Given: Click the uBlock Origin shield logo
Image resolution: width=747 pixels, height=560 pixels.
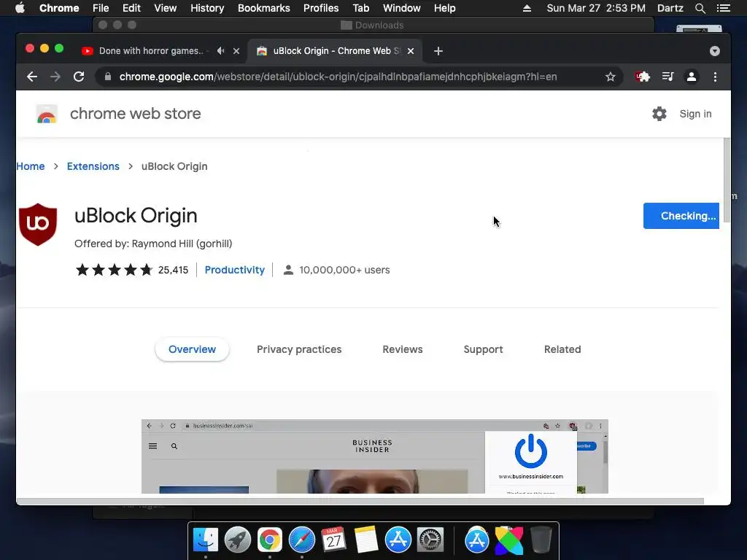Looking at the screenshot, I should tap(38, 225).
